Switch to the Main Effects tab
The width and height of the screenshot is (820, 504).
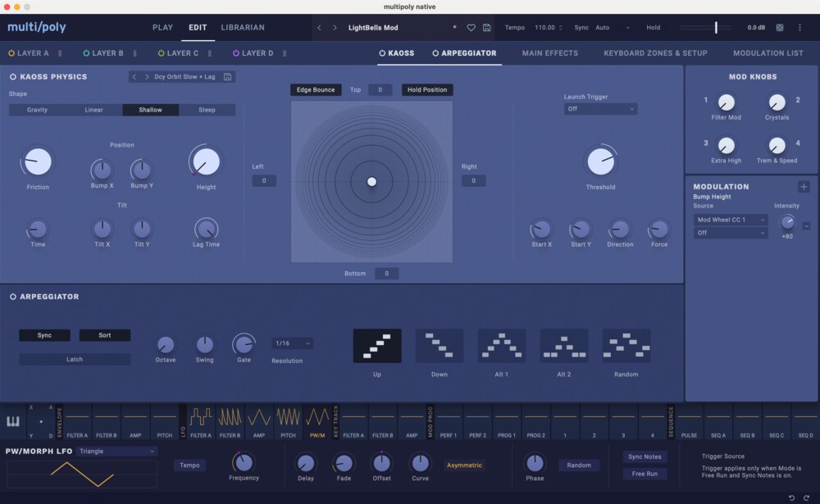click(x=549, y=53)
